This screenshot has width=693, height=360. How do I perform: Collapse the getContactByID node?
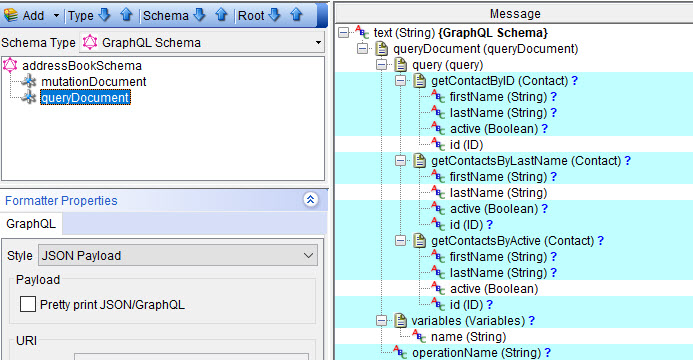(400, 81)
